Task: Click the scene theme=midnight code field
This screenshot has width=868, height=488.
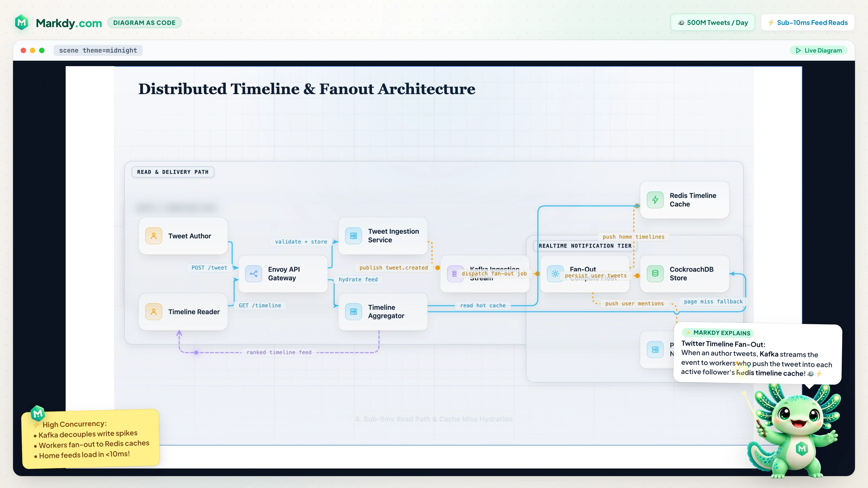Action: click(98, 50)
